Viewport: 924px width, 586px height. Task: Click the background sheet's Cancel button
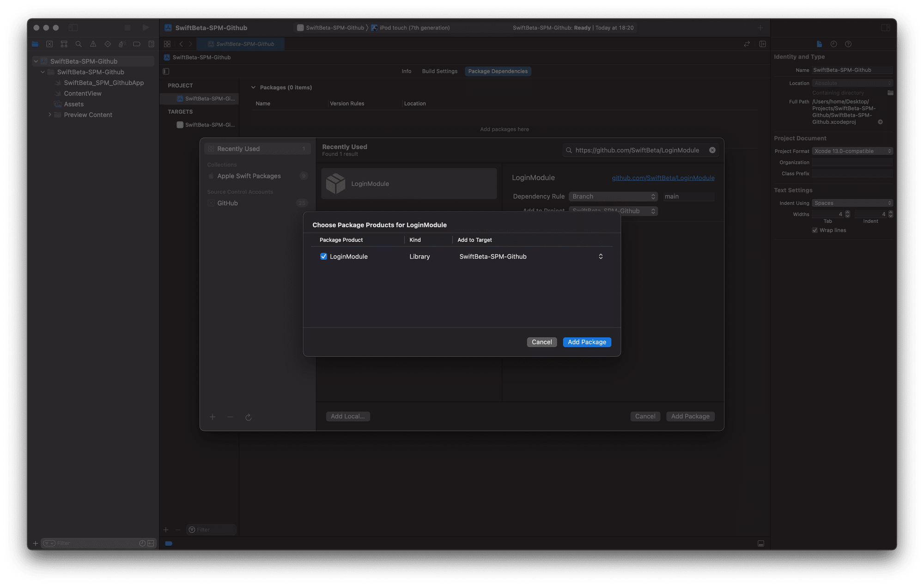click(x=645, y=416)
